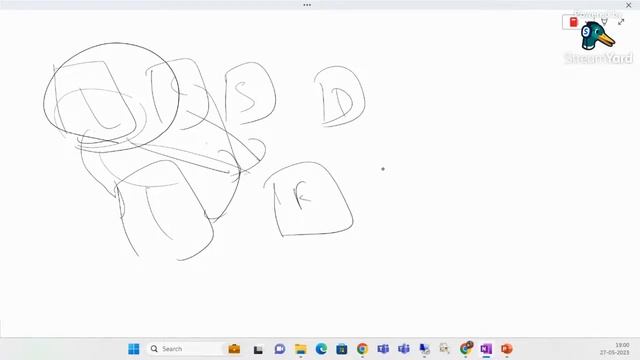Open the Microsoft Store icon
640x360 pixels.
[x=342, y=349]
